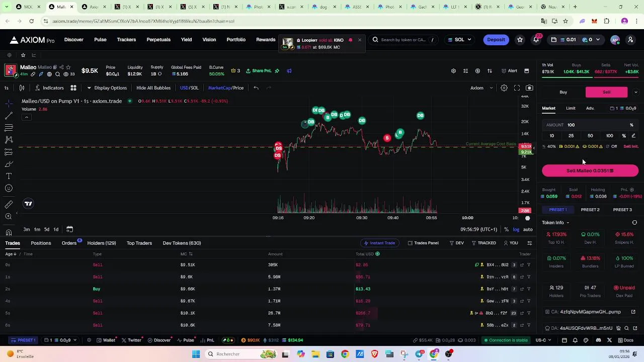Image resolution: width=644 pixels, height=362 pixels.
Task: Take a chart snapshot with camera icon
Action: (x=529, y=88)
